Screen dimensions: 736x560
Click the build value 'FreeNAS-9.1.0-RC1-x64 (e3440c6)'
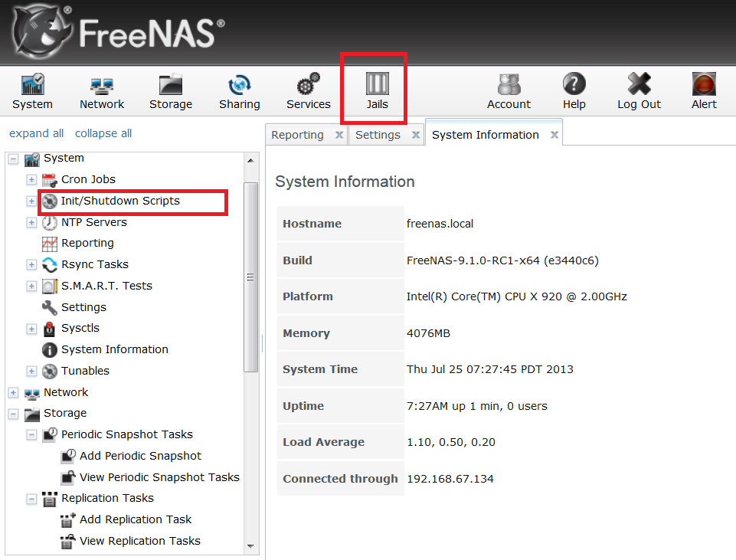[502, 260]
